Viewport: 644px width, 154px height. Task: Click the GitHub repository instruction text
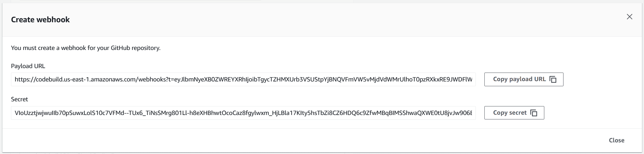pos(86,48)
